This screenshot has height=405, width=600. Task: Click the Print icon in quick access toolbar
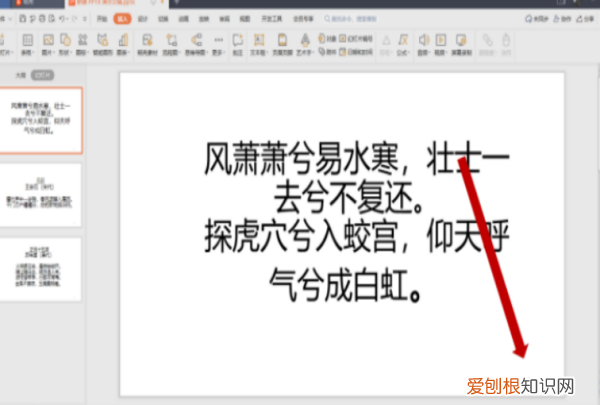(42, 18)
